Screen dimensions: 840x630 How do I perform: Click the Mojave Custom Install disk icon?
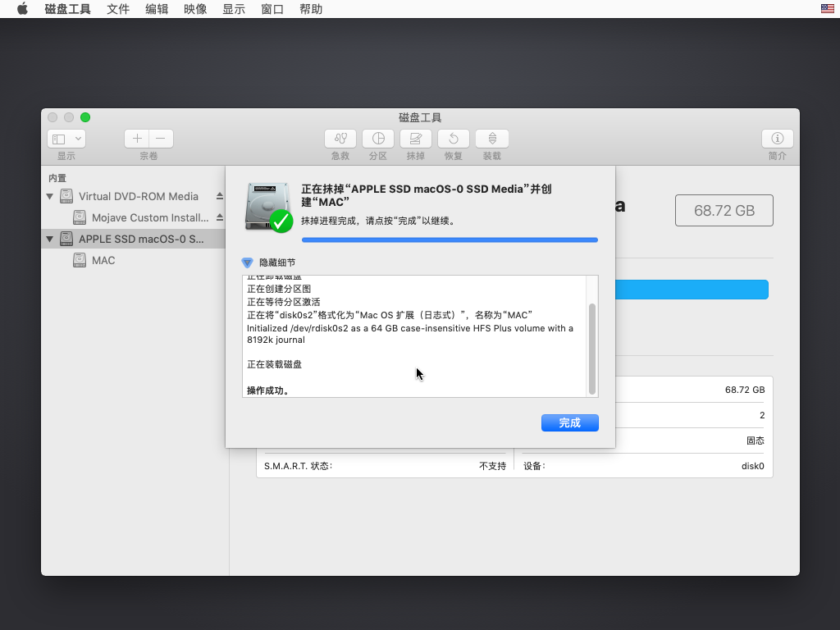click(x=80, y=217)
